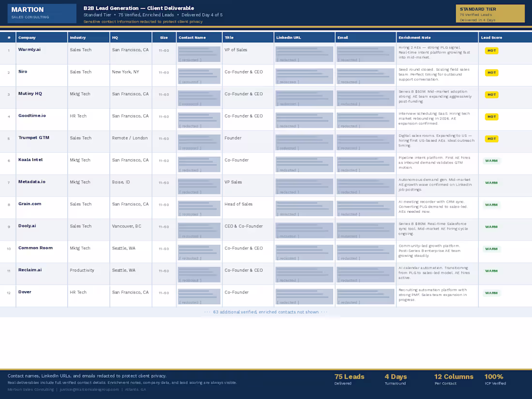This screenshot has width=532, height=399.
Task: Click the HQ column header
Action: tap(131, 37)
